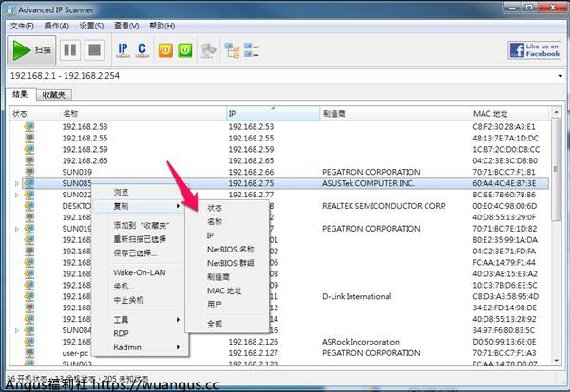Click the expand all tree icon
The image size is (570, 392).
pyautogui.click(x=232, y=50)
